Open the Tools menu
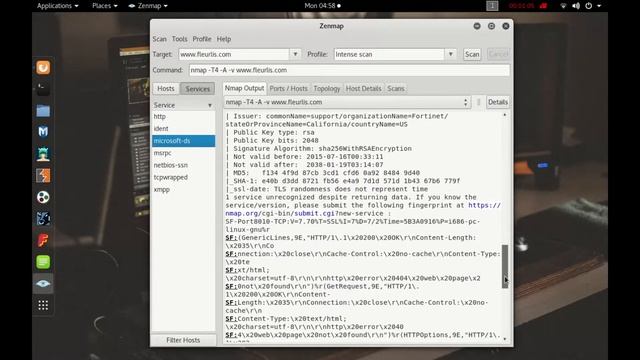 tap(179, 39)
